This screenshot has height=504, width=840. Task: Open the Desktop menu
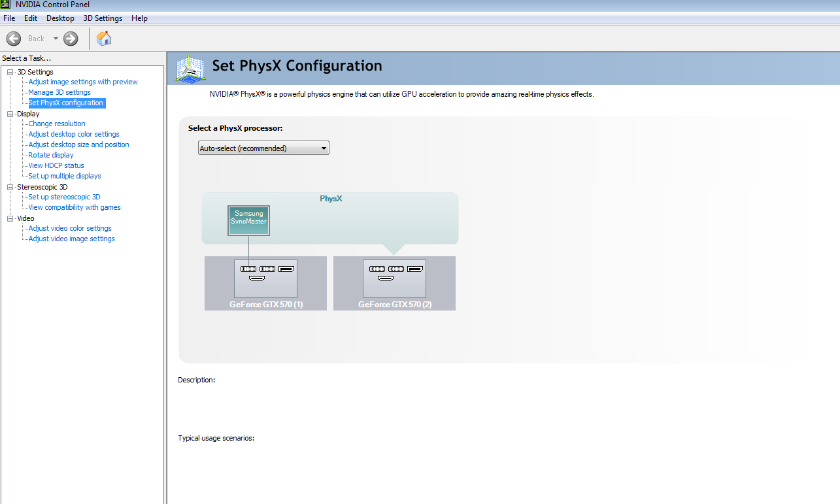[60, 18]
